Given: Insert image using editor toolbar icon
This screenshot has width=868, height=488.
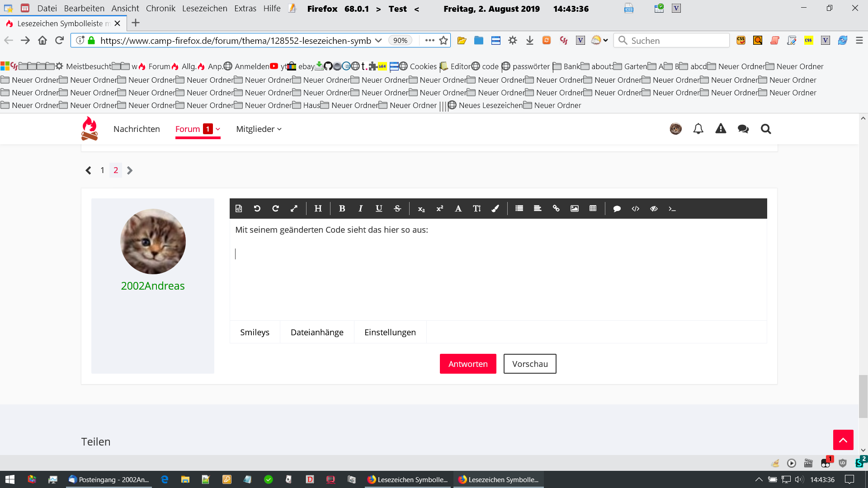Looking at the screenshot, I should coord(574,208).
